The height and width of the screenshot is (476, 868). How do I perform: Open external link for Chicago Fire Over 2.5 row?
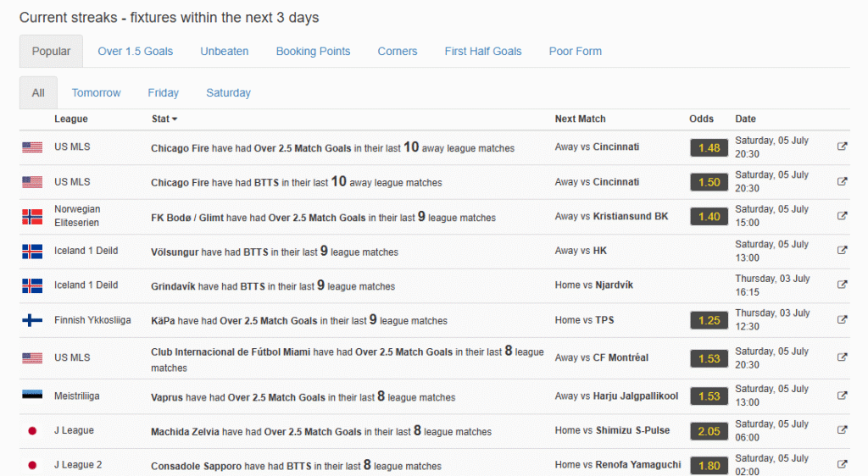click(842, 147)
